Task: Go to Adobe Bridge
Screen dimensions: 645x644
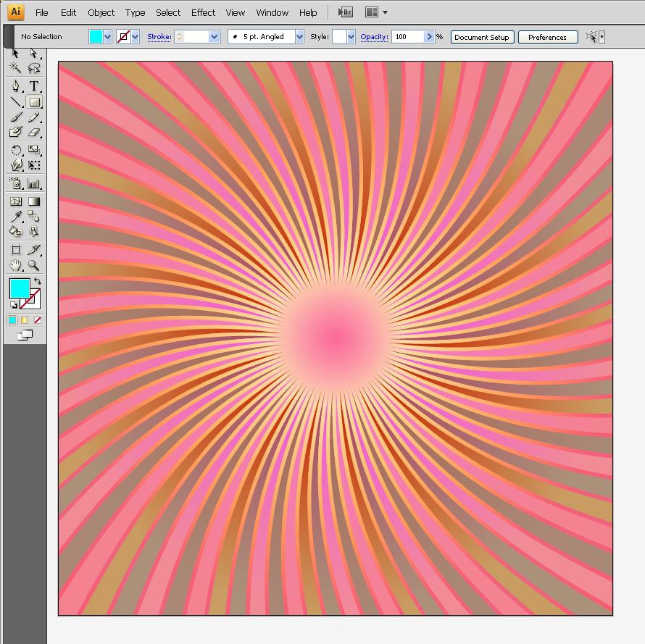Action: point(345,12)
